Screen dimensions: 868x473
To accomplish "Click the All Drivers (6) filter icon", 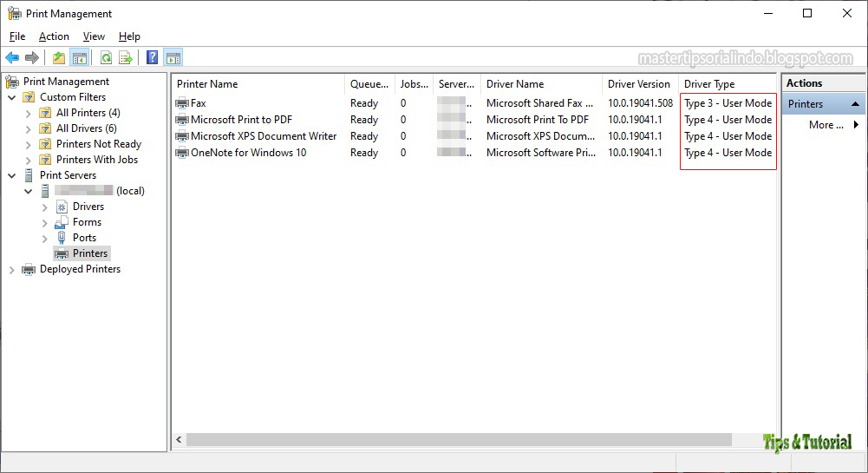I will (x=45, y=128).
